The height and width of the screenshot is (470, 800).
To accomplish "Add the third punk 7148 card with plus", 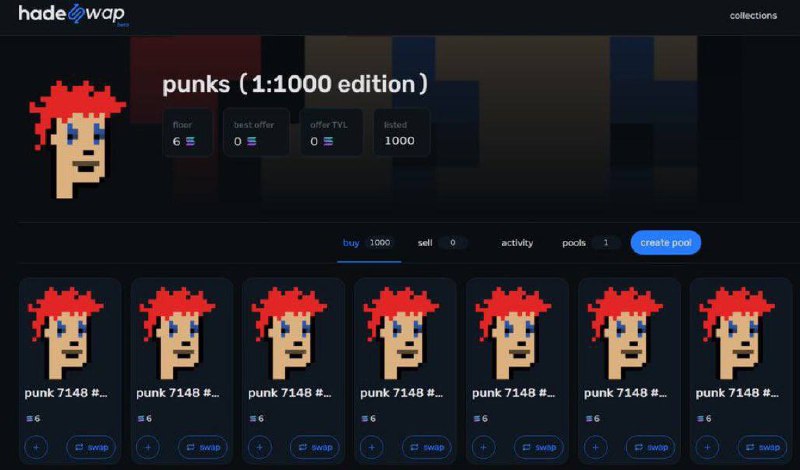I will click(x=259, y=448).
